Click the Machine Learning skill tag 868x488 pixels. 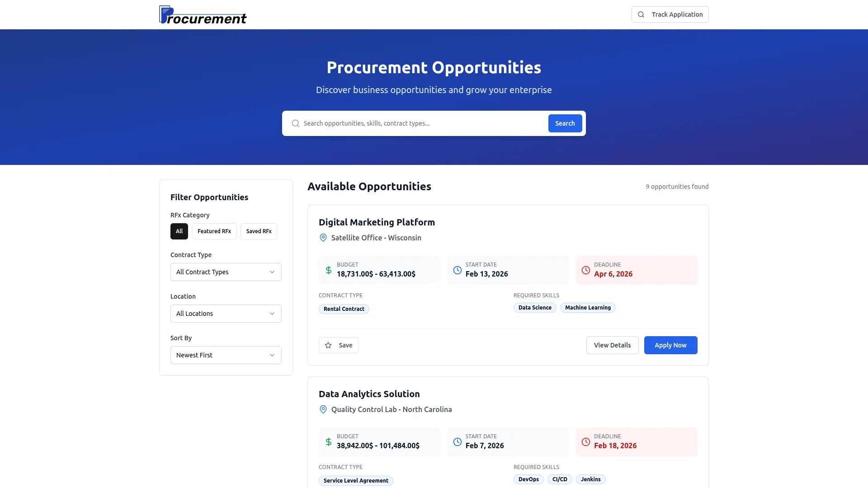[588, 308]
